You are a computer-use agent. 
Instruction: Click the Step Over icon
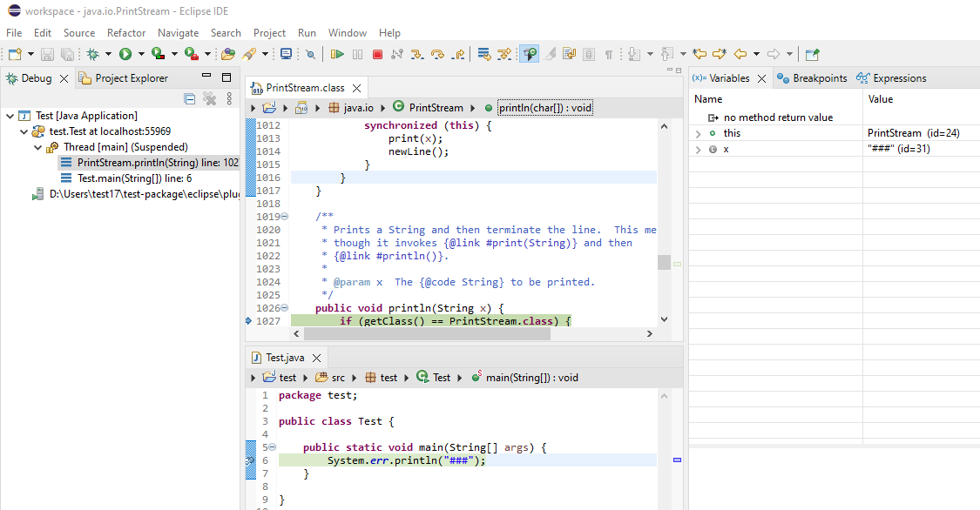click(436, 53)
